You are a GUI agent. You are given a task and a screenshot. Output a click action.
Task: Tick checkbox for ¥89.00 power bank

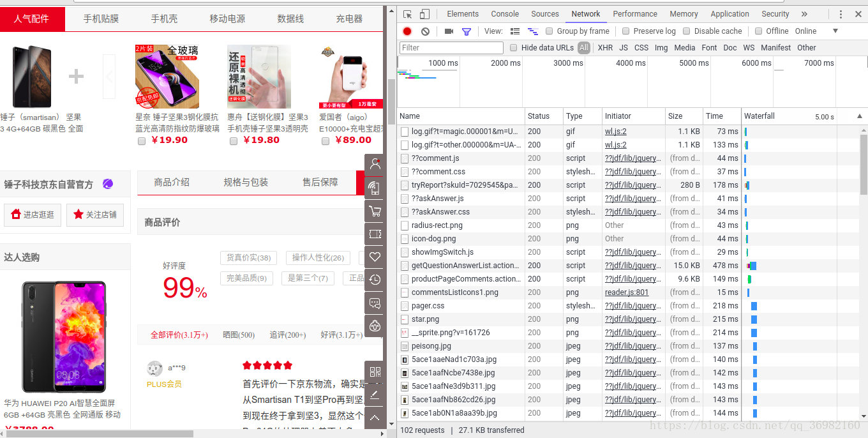[x=325, y=141]
